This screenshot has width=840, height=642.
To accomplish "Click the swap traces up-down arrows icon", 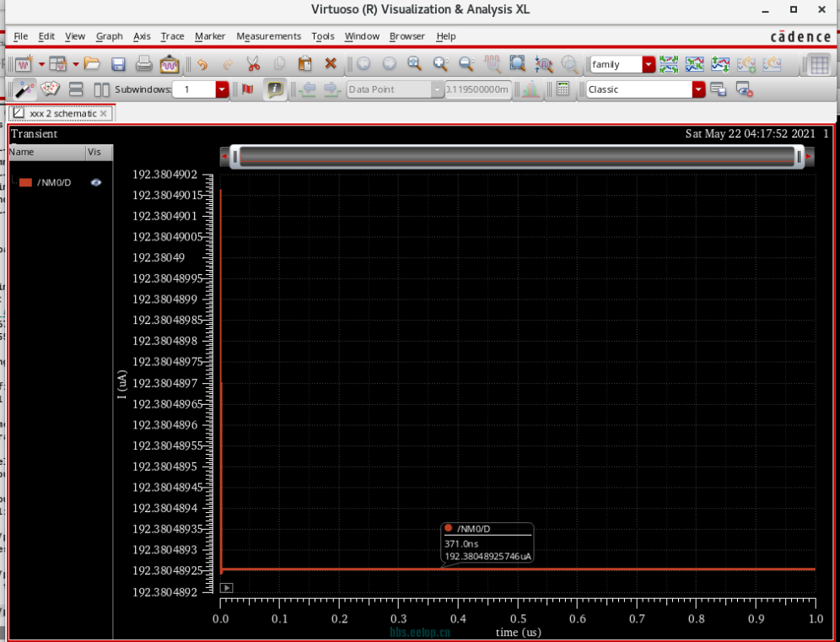I will coord(720,64).
